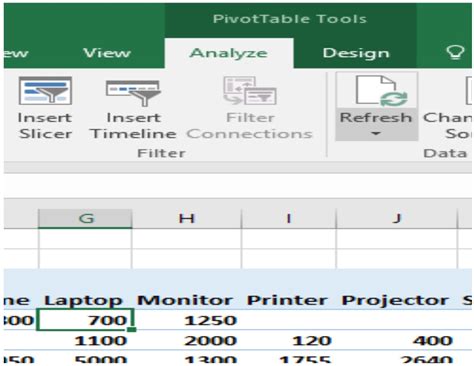Select the cell containing 700
The image size is (474, 366).
pos(85,320)
